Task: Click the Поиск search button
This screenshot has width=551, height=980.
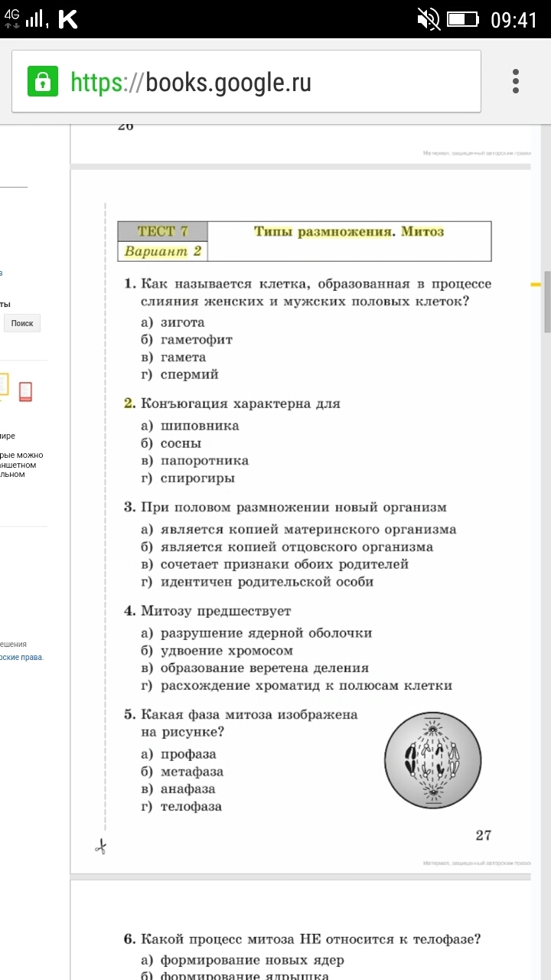Action: pyautogui.click(x=22, y=323)
